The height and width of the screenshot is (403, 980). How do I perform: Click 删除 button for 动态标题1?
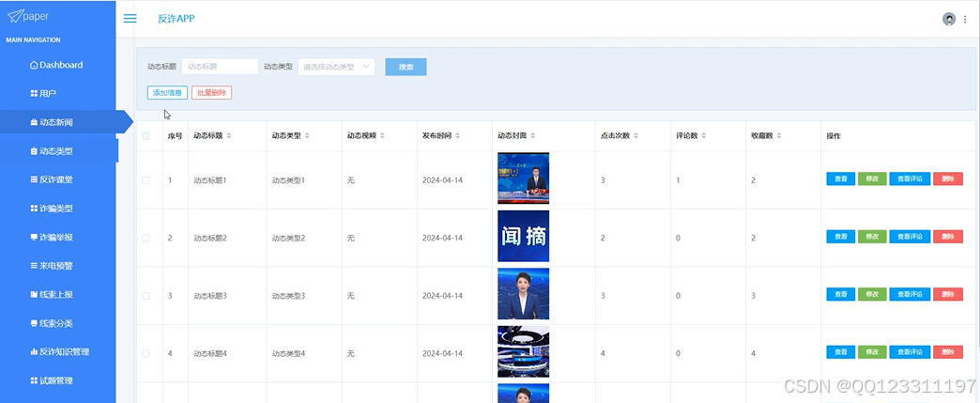(x=948, y=179)
